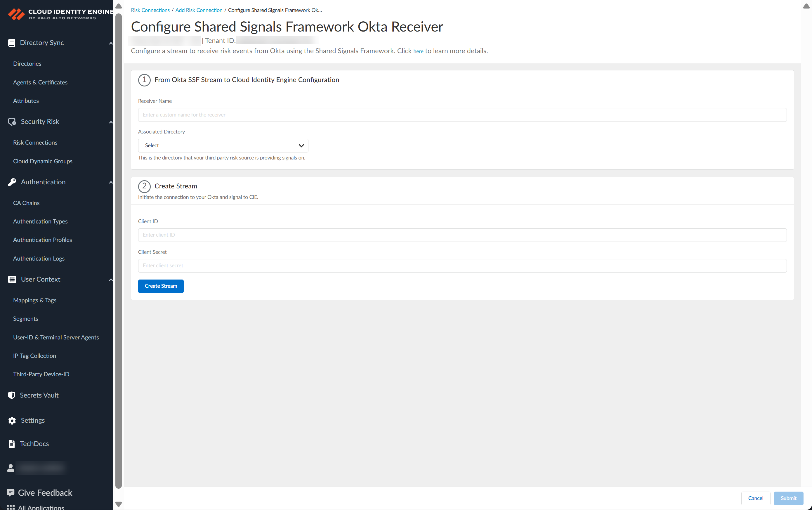Open Settings gear icon
Screen dimensions: 812x510
[12, 421]
